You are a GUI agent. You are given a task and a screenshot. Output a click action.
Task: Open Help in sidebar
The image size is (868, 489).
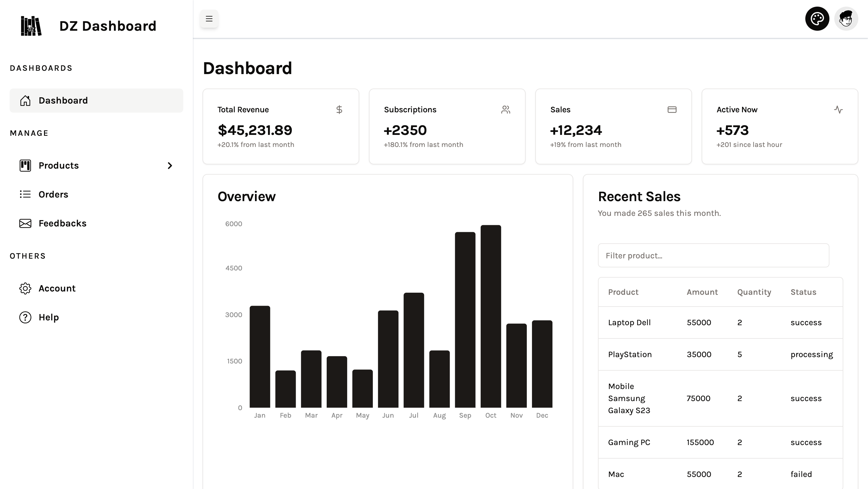tap(96, 317)
